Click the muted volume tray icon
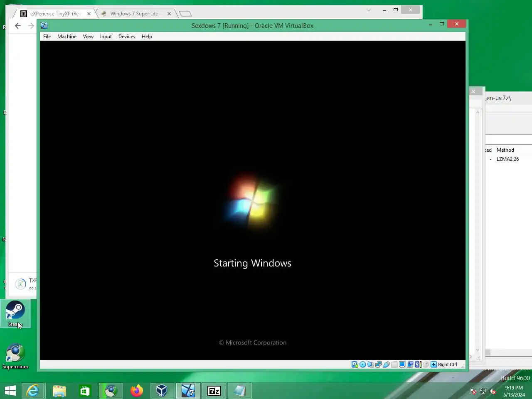Screen dimensions: 532x399 coord(493,391)
